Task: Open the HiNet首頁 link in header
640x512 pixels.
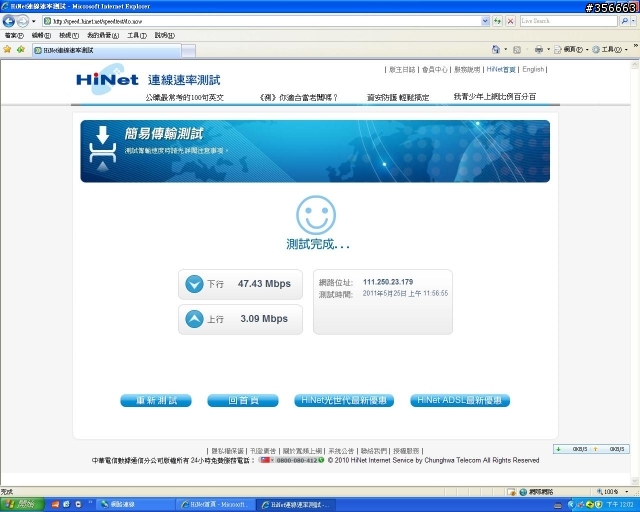Action: (x=501, y=69)
